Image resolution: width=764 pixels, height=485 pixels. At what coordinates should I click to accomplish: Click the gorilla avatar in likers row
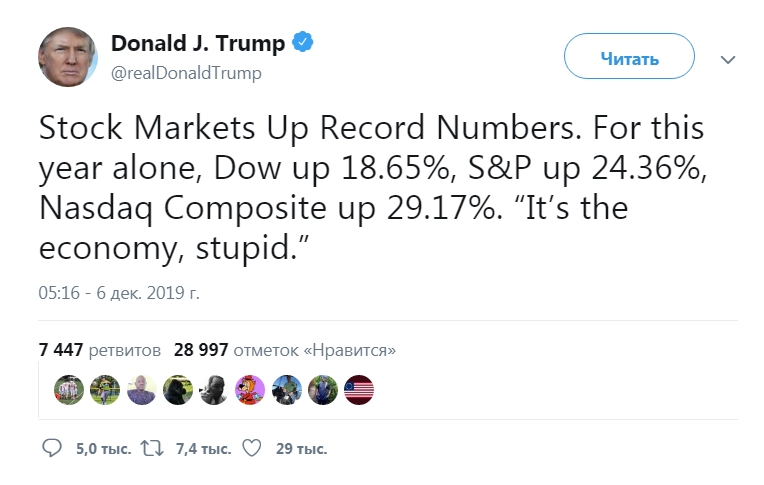tap(178, 389)
